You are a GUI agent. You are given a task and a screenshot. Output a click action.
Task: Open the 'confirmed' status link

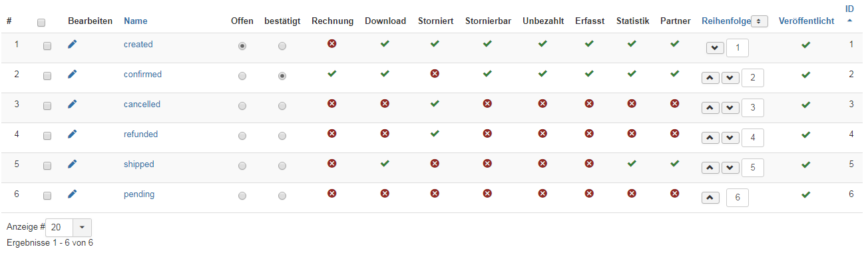[142, 75]
